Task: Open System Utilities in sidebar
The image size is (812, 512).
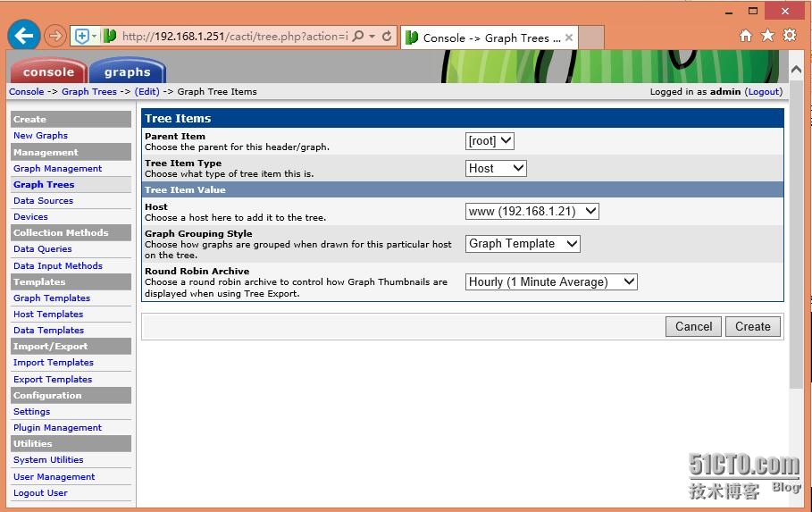Action: pyautogui.click(x=48, y=459)
